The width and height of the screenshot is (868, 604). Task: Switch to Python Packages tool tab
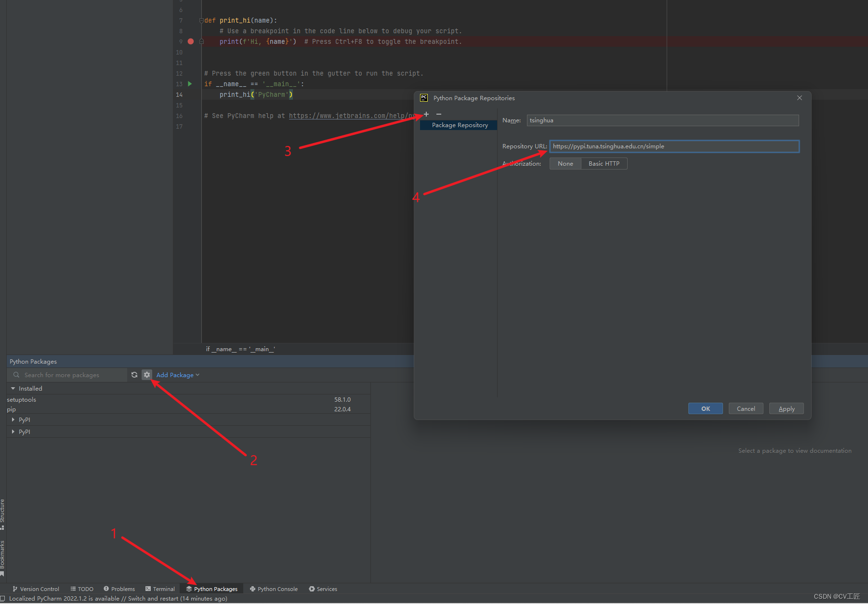tap(212, 589)
